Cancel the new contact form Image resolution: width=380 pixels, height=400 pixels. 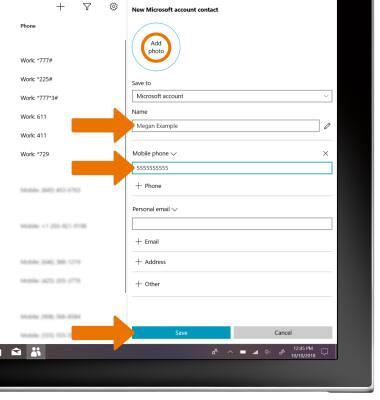click(x=283, y=333)
